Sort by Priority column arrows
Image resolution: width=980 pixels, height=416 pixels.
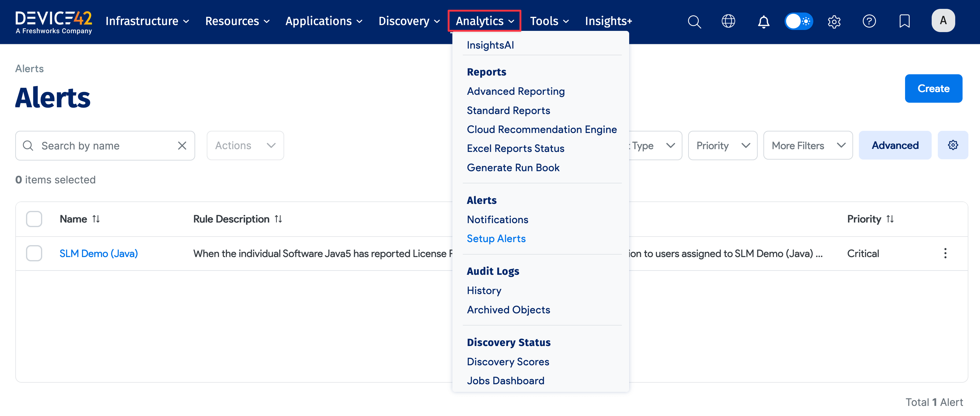point(890,219)
